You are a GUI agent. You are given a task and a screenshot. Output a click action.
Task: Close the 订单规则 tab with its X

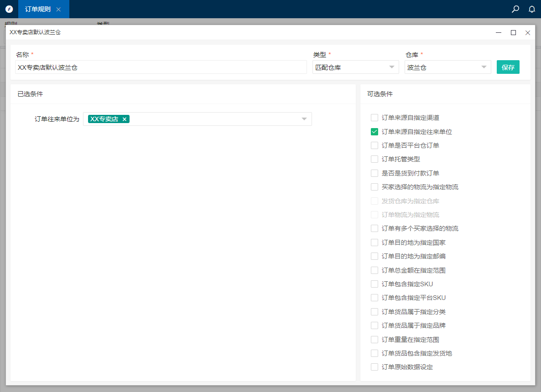58,10
